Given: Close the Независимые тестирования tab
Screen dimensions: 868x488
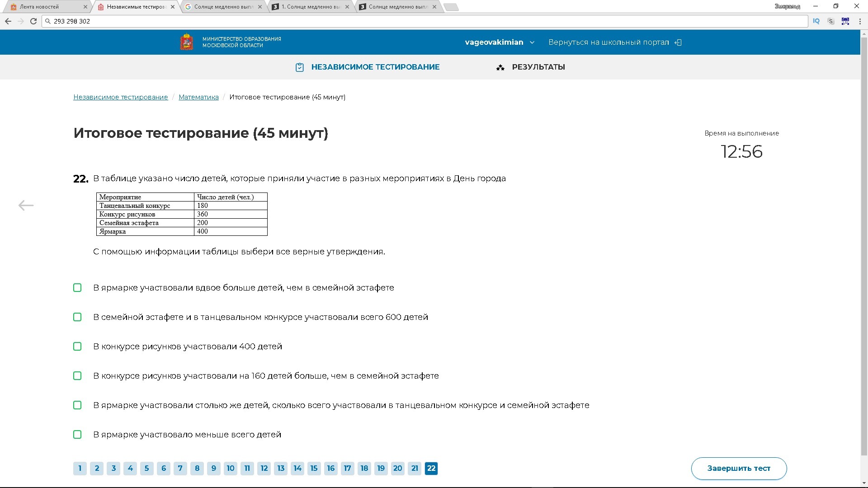Looking at the screenshot, I should point(173,7).
